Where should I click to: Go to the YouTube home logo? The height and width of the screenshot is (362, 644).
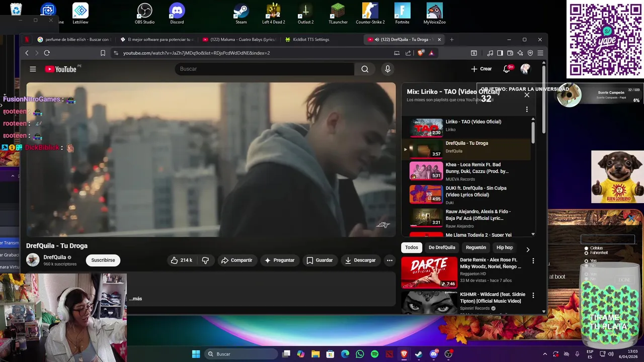pyautogui.click(x=60, y=69)
